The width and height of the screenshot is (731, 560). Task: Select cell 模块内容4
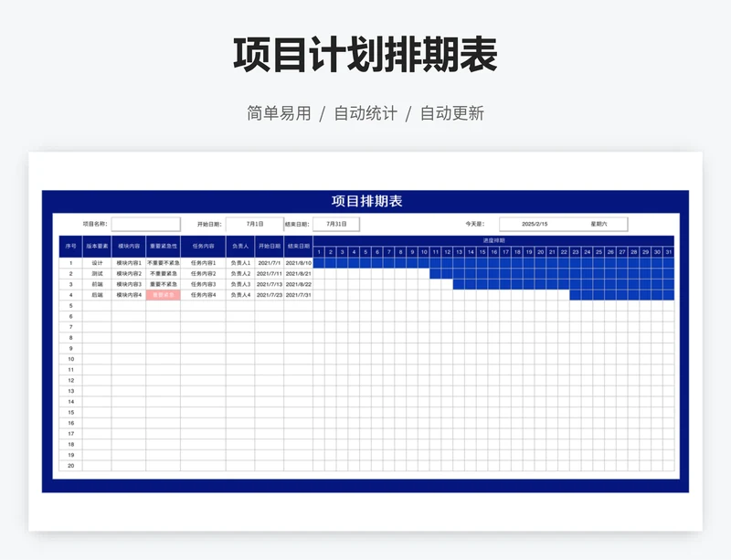point(129,295)
